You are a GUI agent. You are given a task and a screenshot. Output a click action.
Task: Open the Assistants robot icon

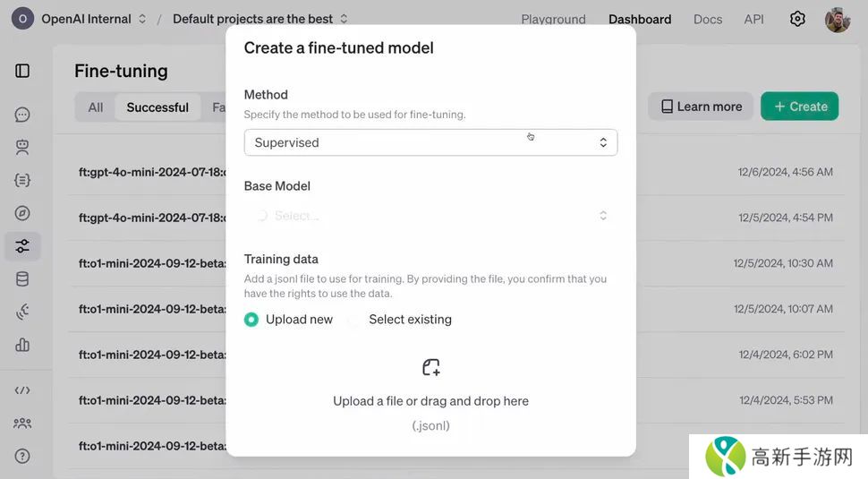click(22, 147)
